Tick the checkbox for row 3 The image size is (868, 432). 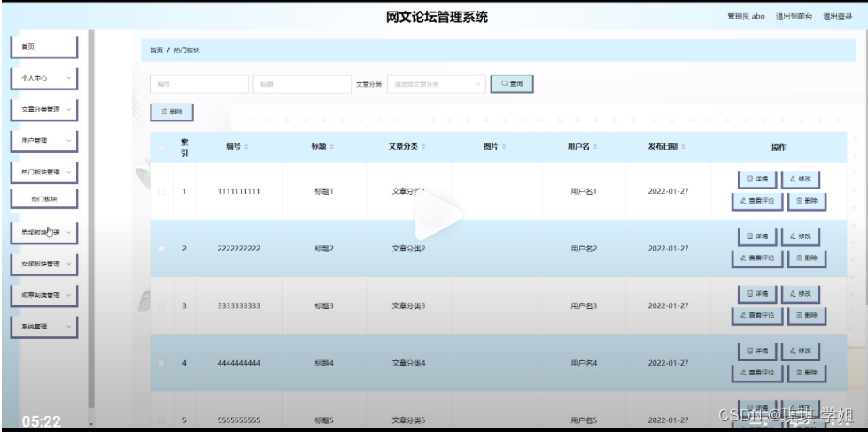[x=161, y=306]
